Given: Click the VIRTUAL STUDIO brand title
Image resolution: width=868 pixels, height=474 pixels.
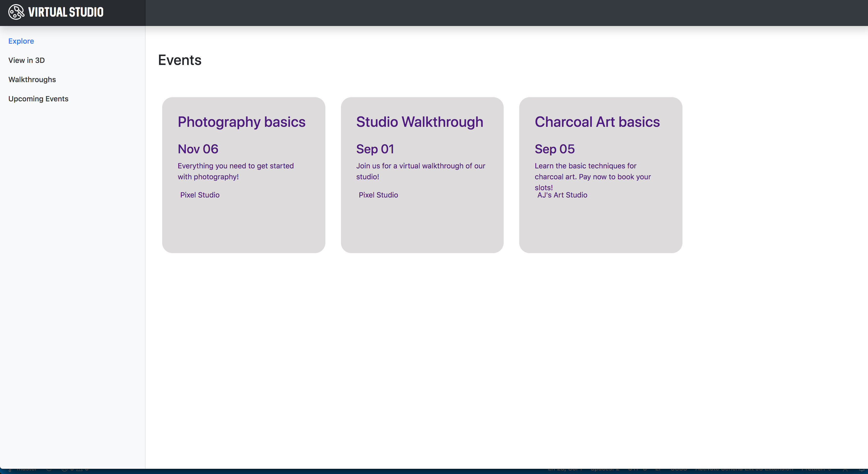Looking at the screenshot, I should (66, 12).
